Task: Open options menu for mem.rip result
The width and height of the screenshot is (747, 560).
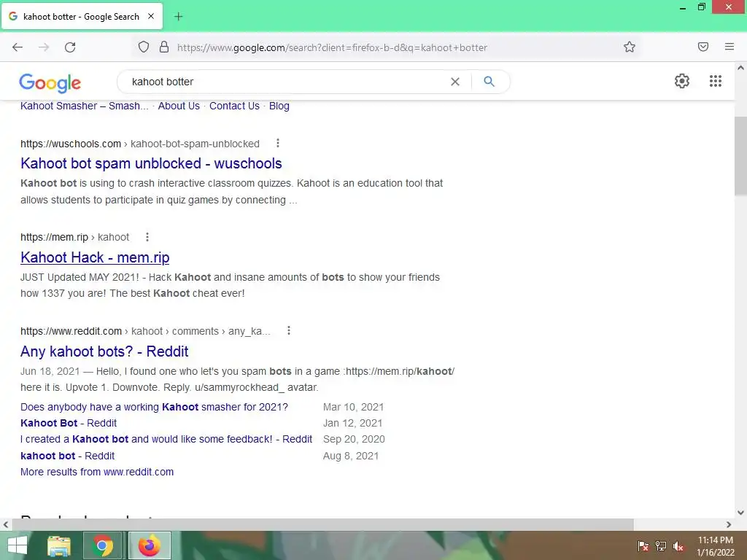Action: [147, 237]
